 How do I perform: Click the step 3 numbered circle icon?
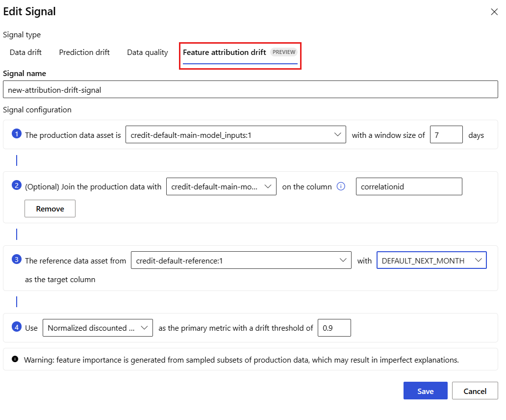[17, 260]
